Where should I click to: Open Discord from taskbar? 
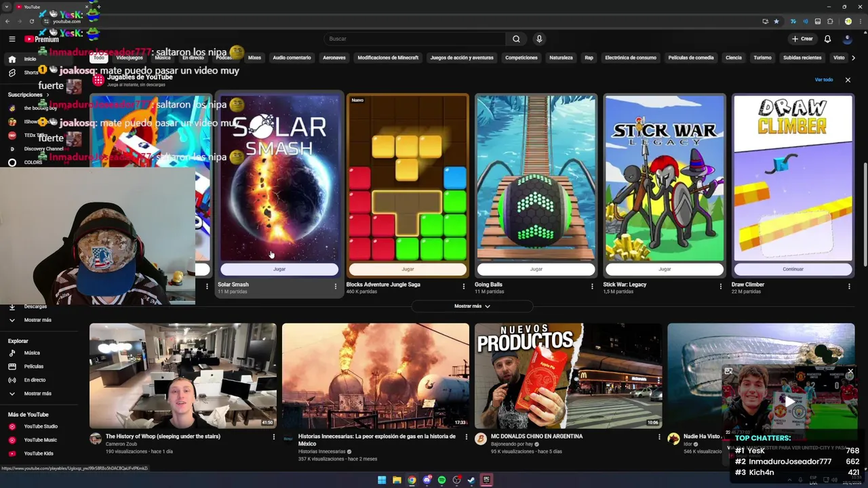pos(427,480)
